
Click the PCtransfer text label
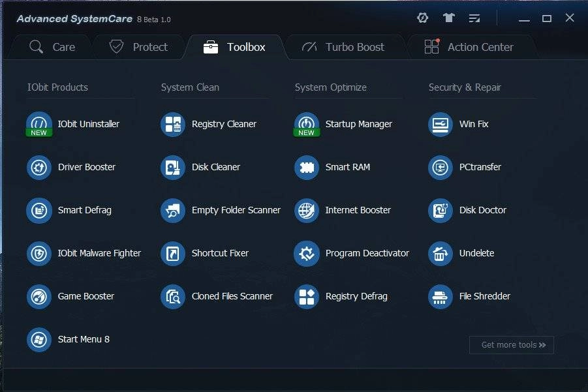click(x=480, y=167)
